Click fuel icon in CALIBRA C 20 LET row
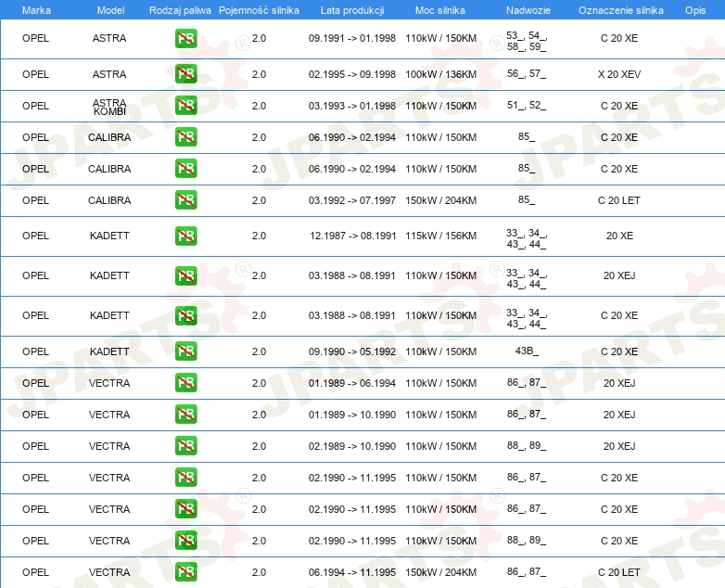 tap(185, 200)
